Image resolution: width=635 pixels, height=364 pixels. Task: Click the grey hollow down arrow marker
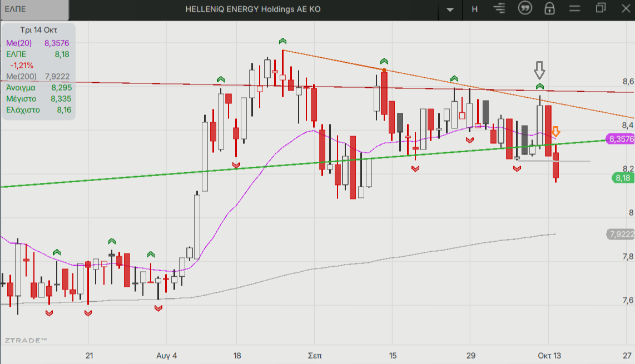539,70
